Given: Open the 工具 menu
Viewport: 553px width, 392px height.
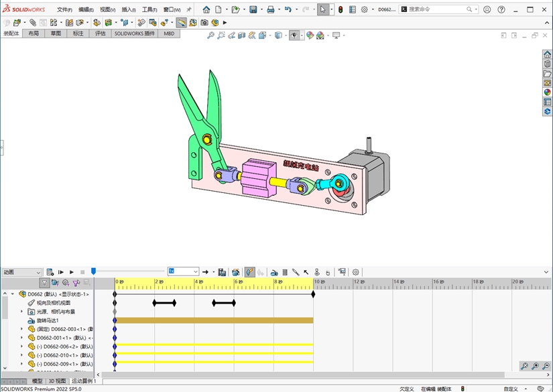Looking at the screenshot, I should coord(149,10).
